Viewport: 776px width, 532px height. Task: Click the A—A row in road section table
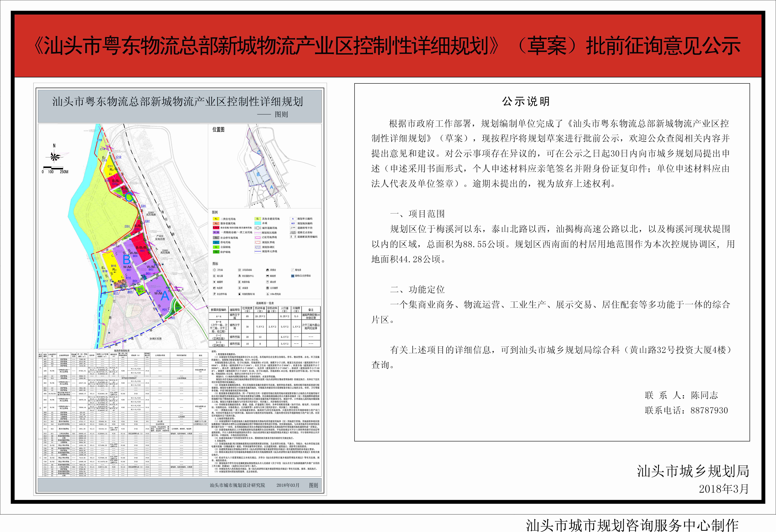coord(265,316)
